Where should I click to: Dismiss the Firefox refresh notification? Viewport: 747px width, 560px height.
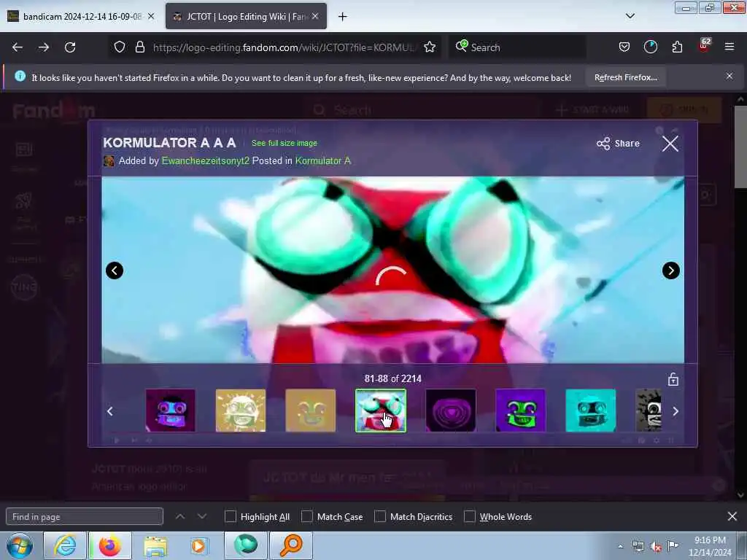[x=729, y=76]
